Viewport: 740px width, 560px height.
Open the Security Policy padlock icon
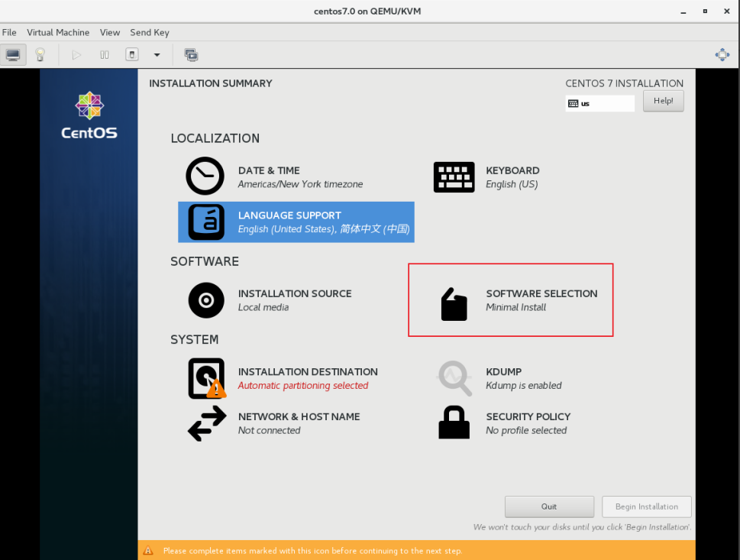tap(454, 422)
